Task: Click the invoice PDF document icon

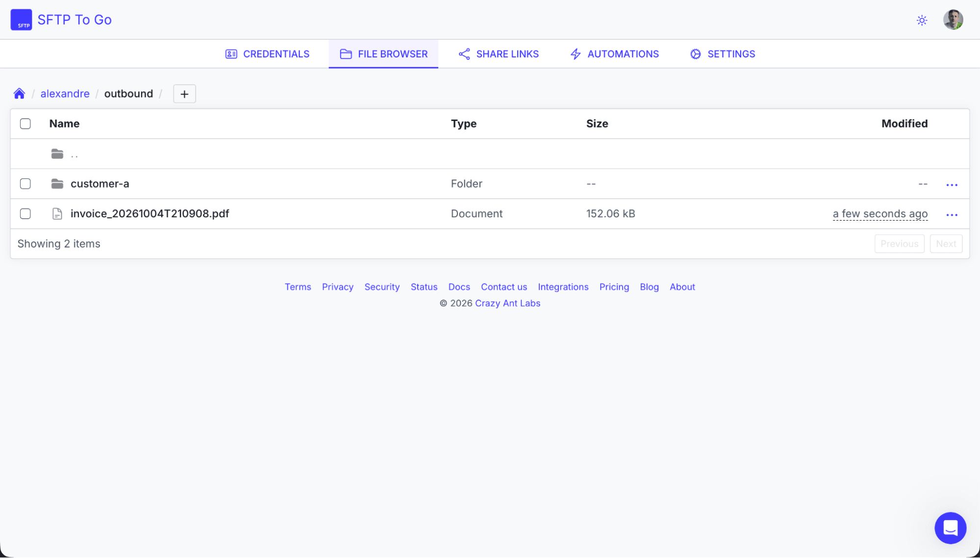Action: point(57,214)
